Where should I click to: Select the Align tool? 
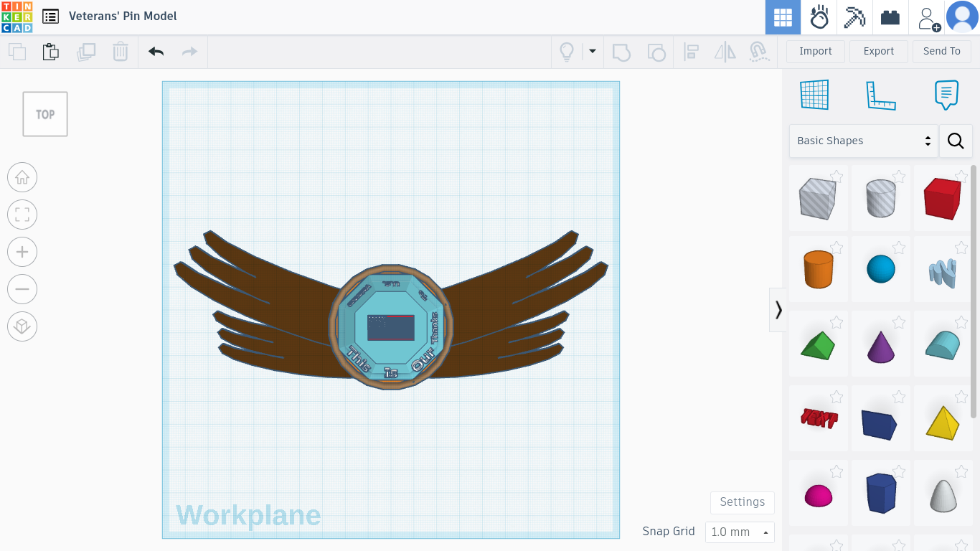point(691,52)
